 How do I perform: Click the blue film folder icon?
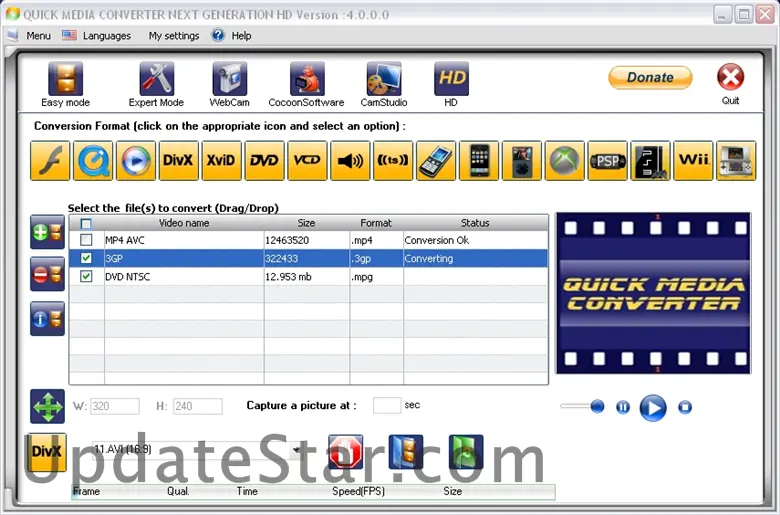click(405, 452)
